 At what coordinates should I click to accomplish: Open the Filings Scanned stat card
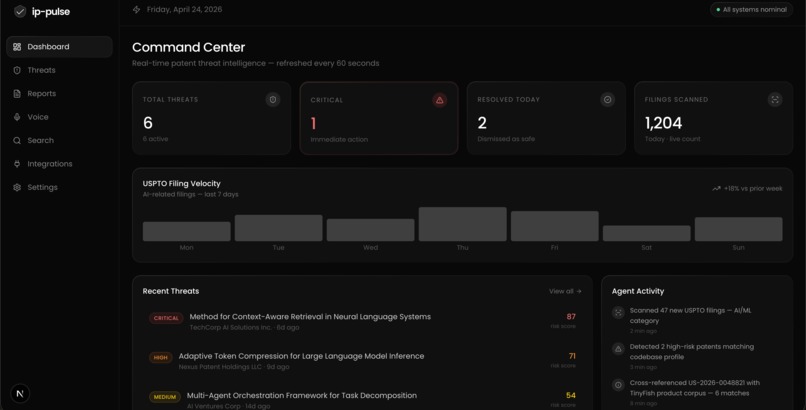713,118
